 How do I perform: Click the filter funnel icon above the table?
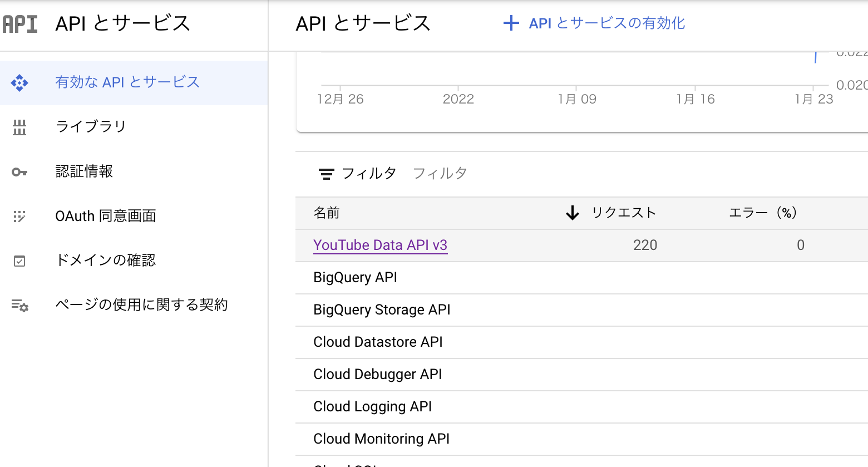point(327,174)
